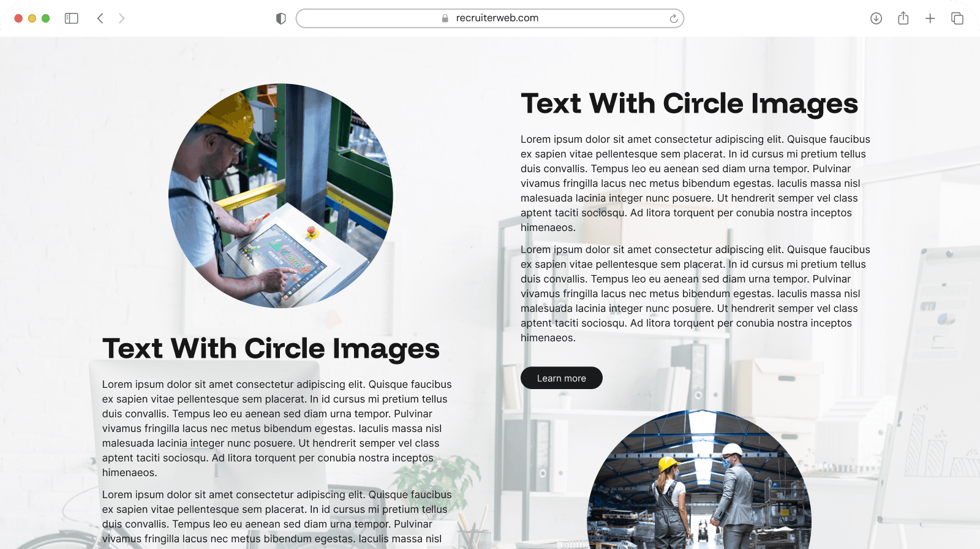Select the two warehouse workers circle image

pos(699,484)
